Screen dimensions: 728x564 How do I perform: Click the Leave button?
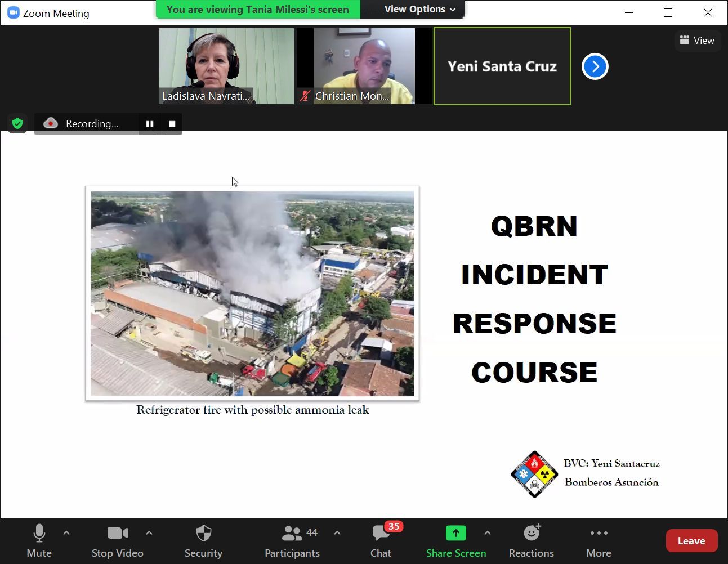click(691, 540)
